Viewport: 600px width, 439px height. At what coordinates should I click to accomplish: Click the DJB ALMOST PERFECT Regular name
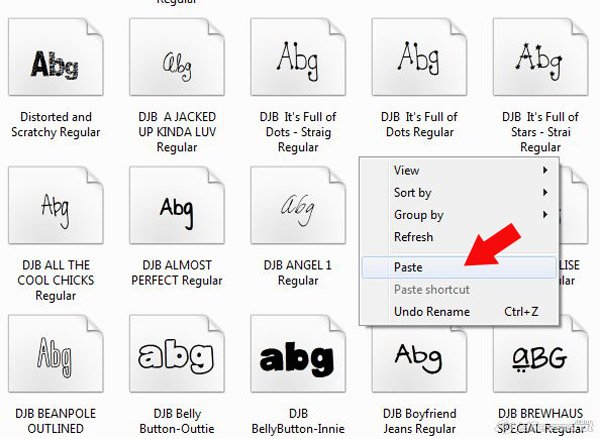coord(177,273)
